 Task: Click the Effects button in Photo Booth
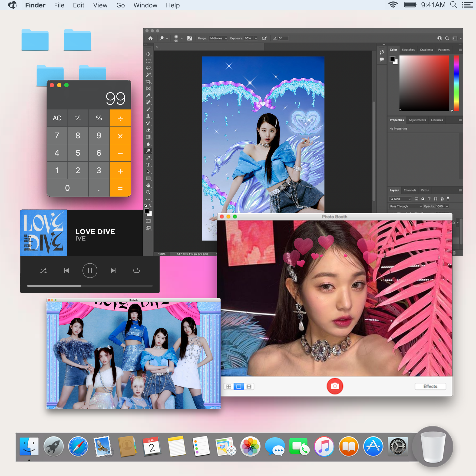[430, 386]
